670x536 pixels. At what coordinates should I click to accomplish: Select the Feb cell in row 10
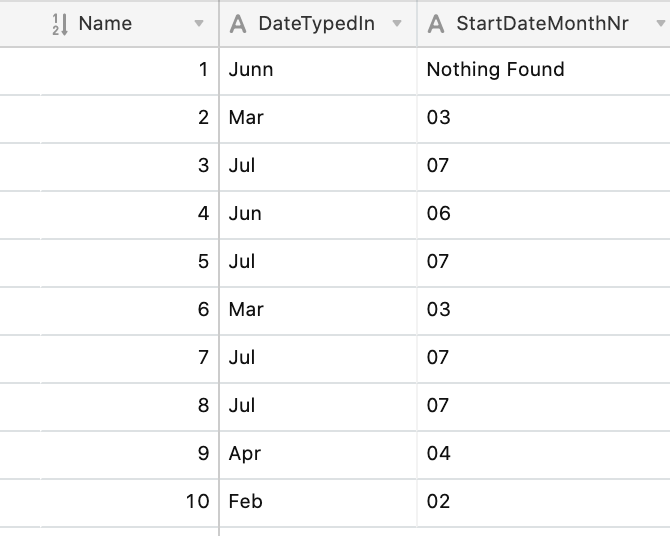click(x=318, y=502)
